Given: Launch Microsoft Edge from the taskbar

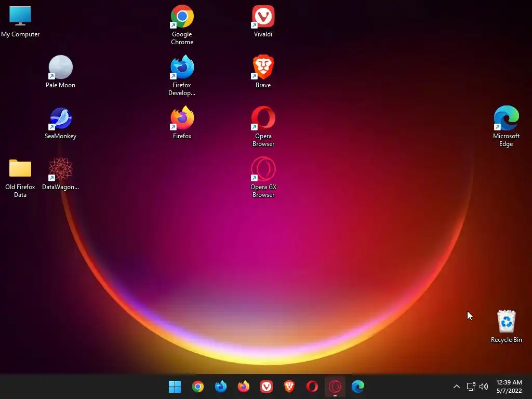Looking at the screenshot, I should (x=357, y=387).
